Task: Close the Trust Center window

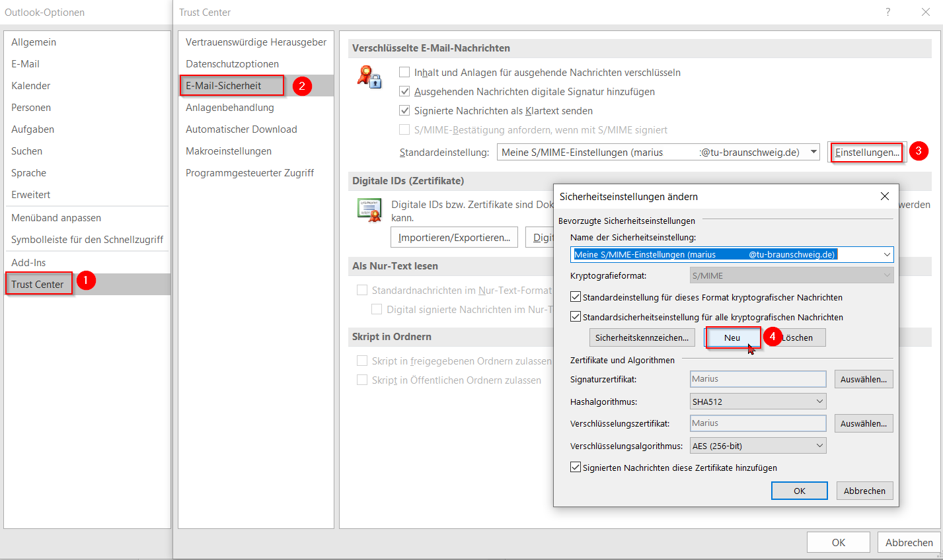Action: coord(926,12)
